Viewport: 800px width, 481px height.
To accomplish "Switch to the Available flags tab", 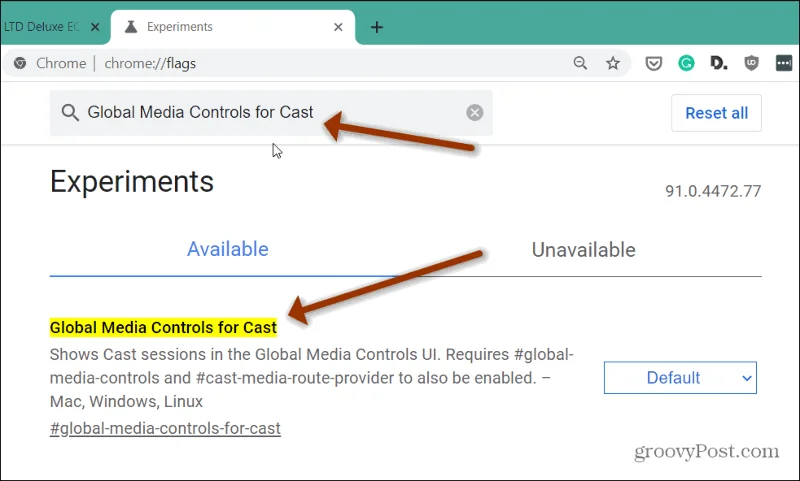I will (x=228, y=249).
